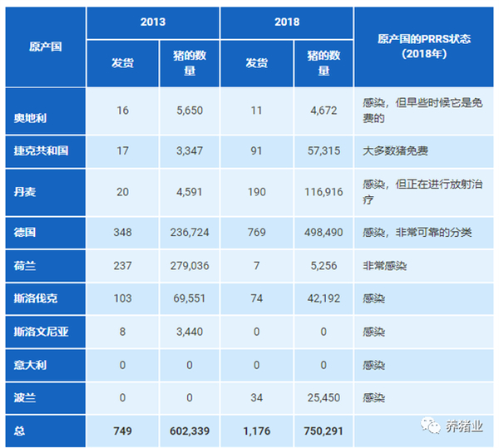Click the value 25,450 in Poland row

tap(324, 398)
